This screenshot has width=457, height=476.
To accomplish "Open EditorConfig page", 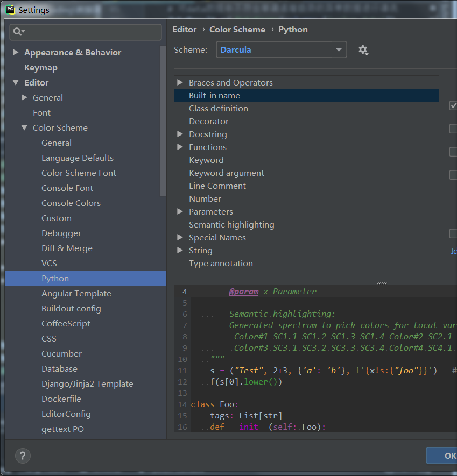I will click(66, 414).
